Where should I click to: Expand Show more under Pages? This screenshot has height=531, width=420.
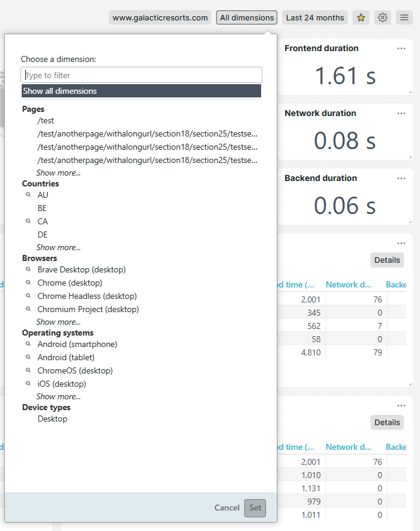tap(58, 173)
